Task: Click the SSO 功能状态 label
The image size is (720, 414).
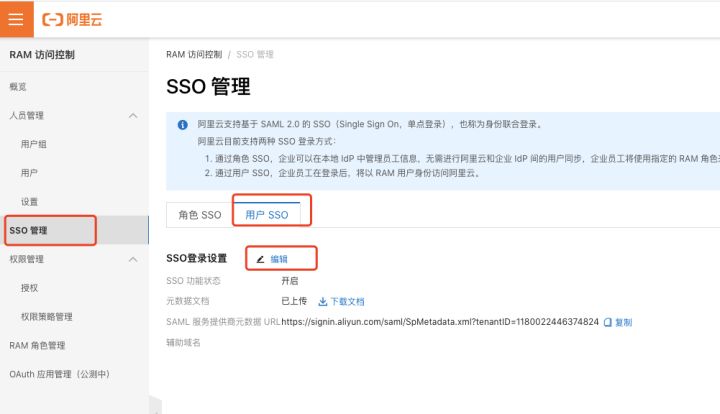Action: coord(193,281)
